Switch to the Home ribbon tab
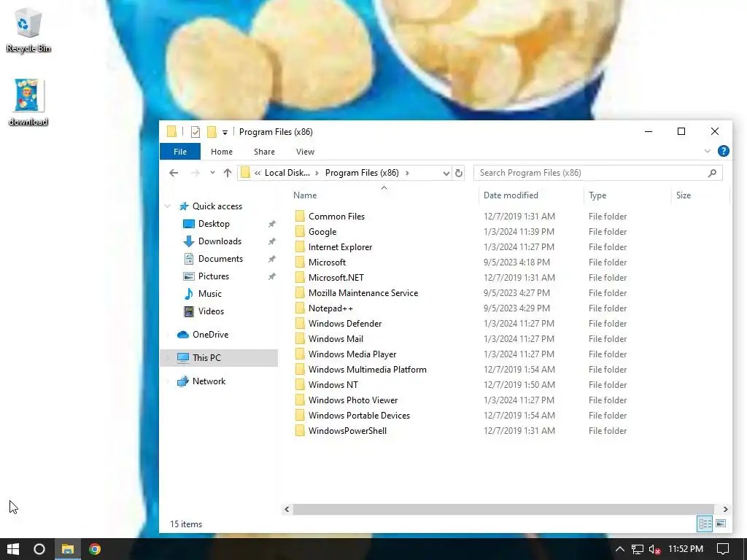 point(222,152)
